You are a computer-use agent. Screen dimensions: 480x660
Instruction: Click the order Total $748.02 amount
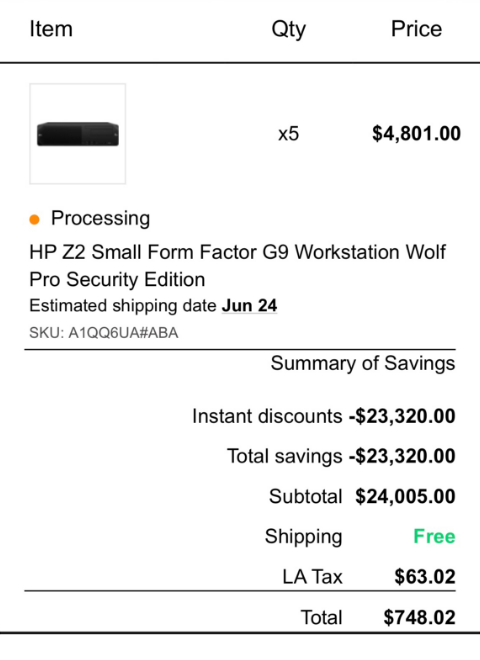[x=419, y=617]
